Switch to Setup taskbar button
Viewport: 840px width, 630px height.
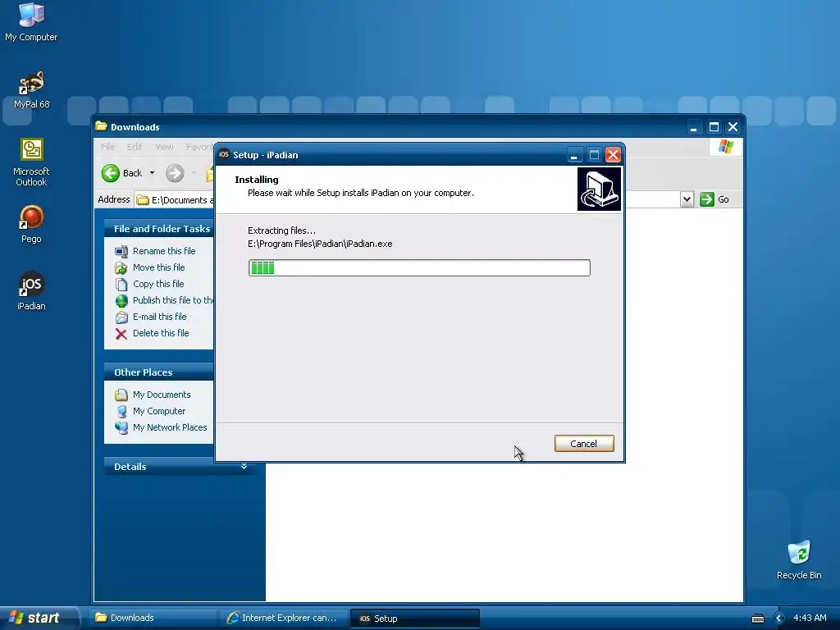coord(414,619)
